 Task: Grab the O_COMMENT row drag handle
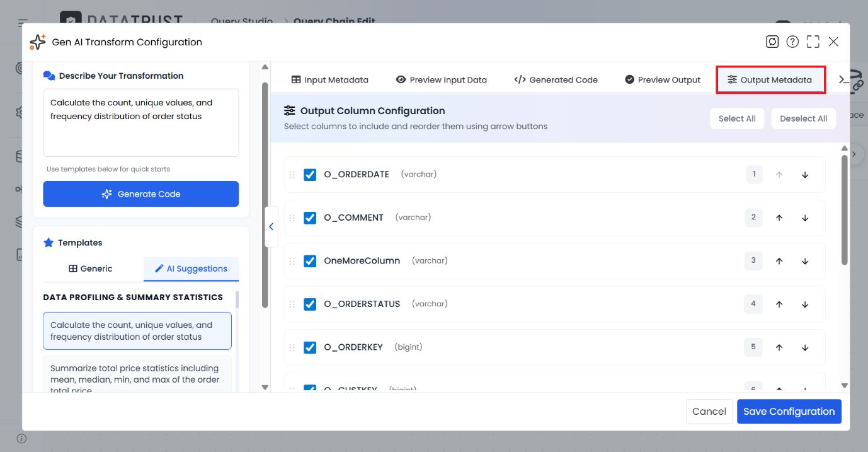click(x=292, y=217)
